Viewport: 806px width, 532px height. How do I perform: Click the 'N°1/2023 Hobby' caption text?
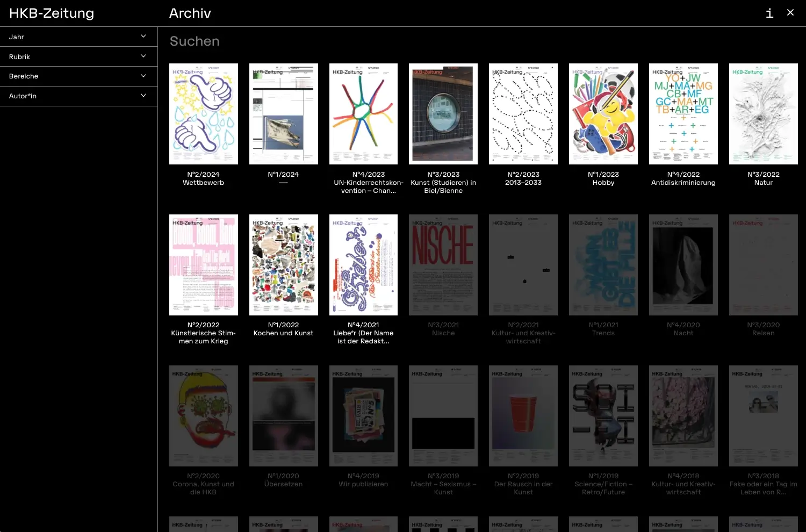point(603,178)
